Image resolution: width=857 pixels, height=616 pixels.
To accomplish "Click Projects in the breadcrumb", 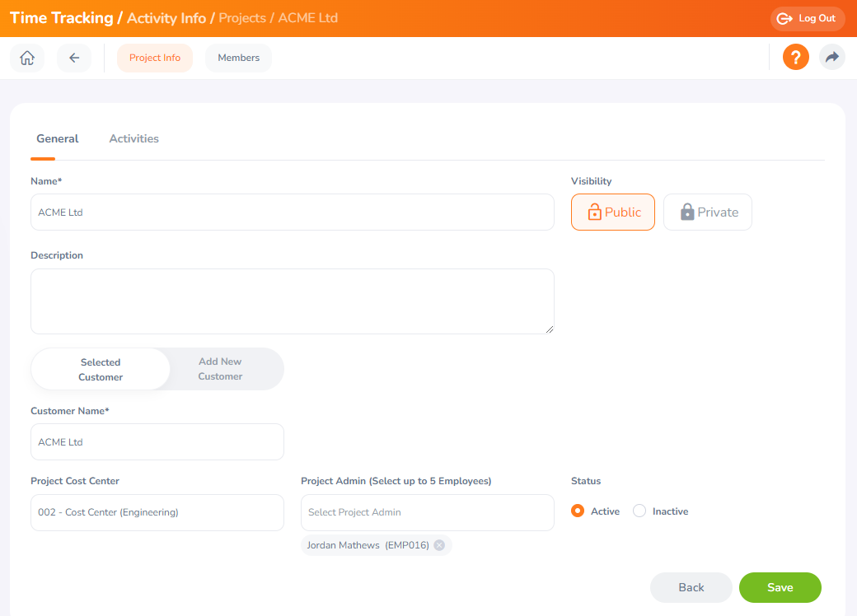I will tap(242, 18).
